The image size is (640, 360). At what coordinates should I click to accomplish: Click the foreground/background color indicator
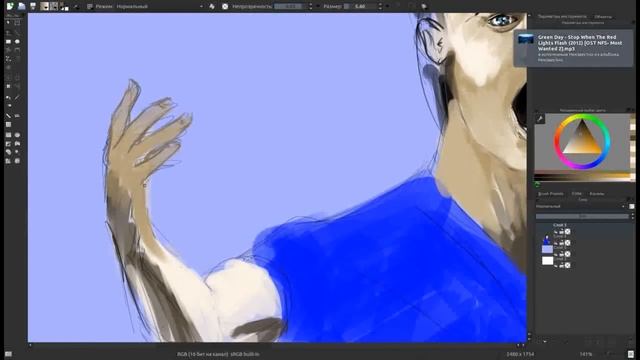coord(64,6)
